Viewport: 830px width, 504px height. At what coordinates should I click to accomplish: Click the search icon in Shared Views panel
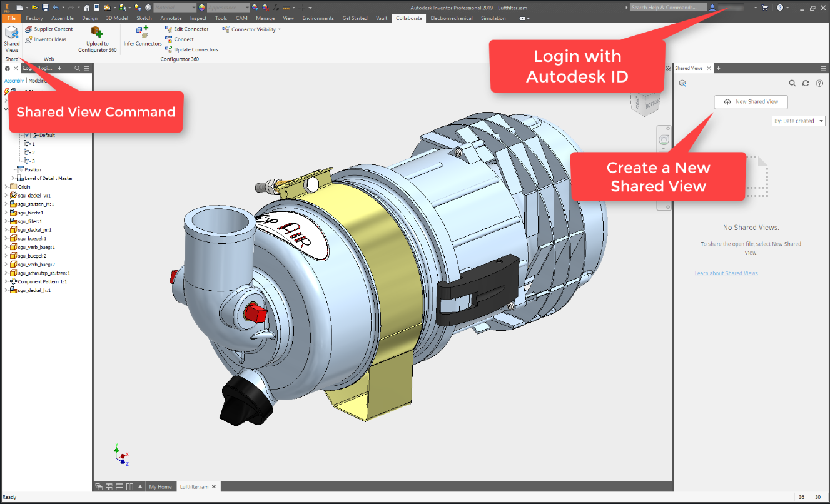click(x=792, y=83)
